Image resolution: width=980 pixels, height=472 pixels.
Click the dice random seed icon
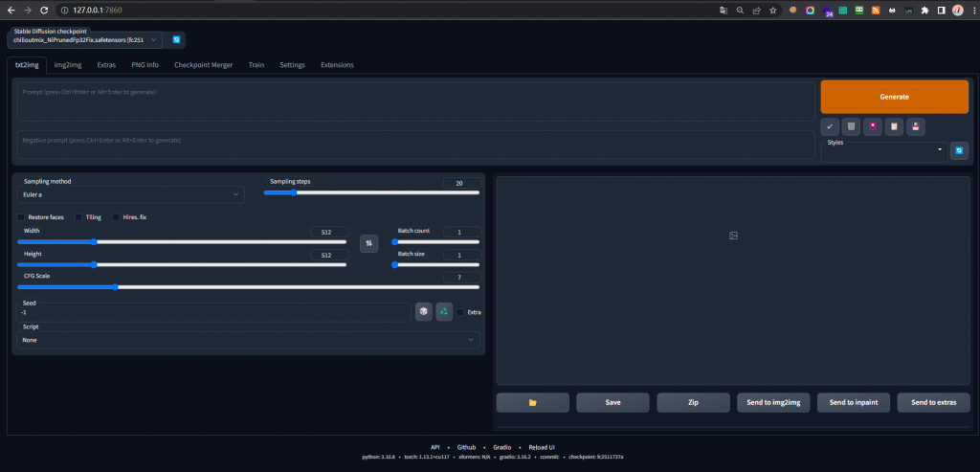tap(424, 311)
